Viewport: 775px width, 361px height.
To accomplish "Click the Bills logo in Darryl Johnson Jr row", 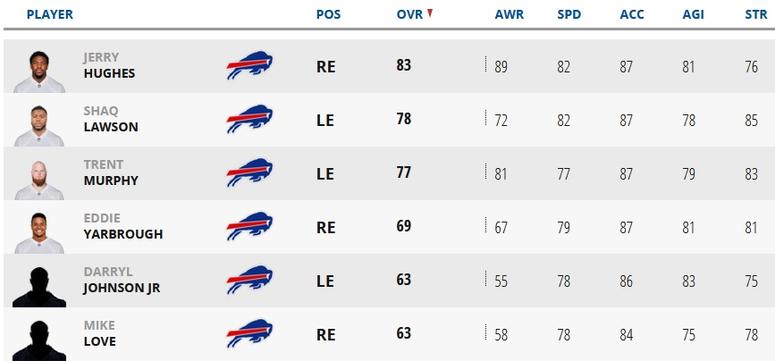I will pos(250,280).
